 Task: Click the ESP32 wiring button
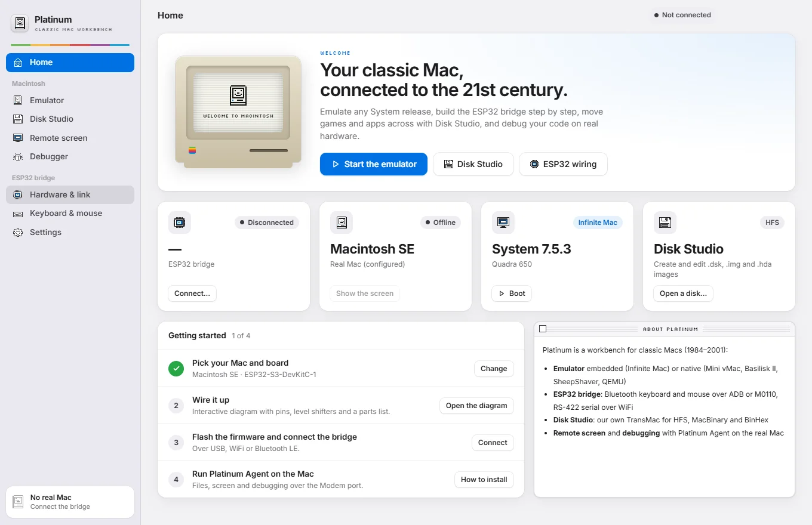(x=563, y=164)
